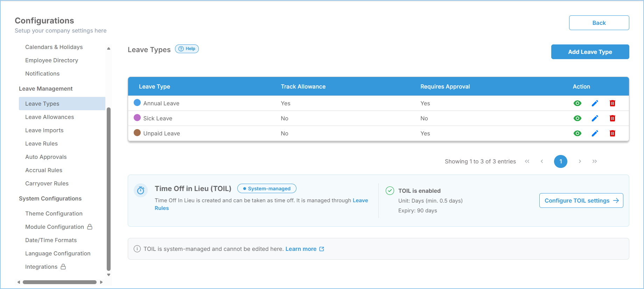Open Help for Leave Types
The width and height of the screenshot is (644, 289).
[187, 49]
